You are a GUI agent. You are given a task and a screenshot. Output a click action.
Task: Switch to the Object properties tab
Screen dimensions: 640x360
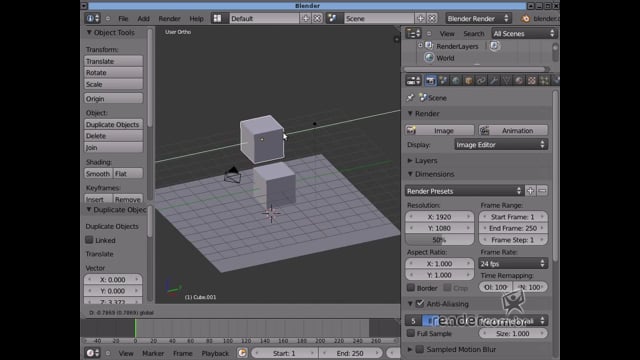pyautogui.click(x=468, y=80)
